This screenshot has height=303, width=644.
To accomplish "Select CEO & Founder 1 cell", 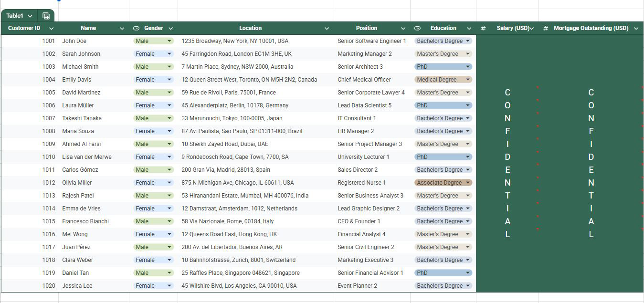I will [372, 221].
